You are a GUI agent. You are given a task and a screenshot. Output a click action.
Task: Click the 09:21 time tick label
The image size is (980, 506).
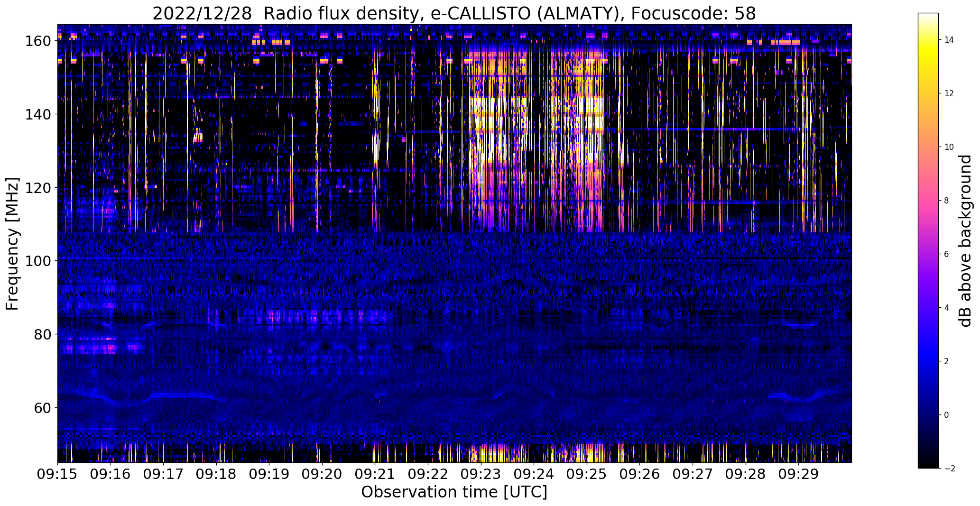click(x=375, y=474)
